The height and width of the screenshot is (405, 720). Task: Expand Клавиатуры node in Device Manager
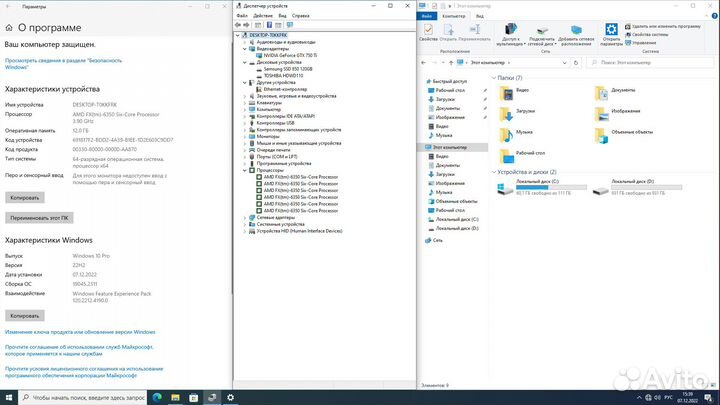[245, 103]
